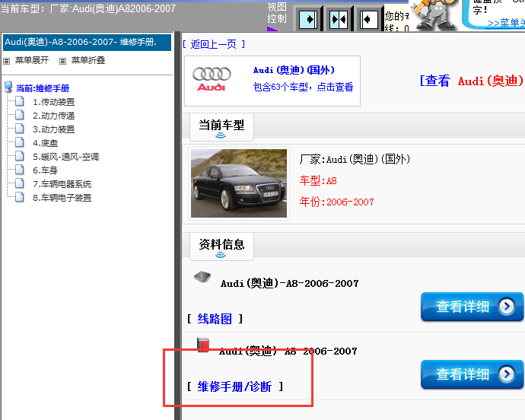Click the page icon beside 1.传动装置
Image resolution: width=525 pixels, height=420 pixels.
[20, 101]
